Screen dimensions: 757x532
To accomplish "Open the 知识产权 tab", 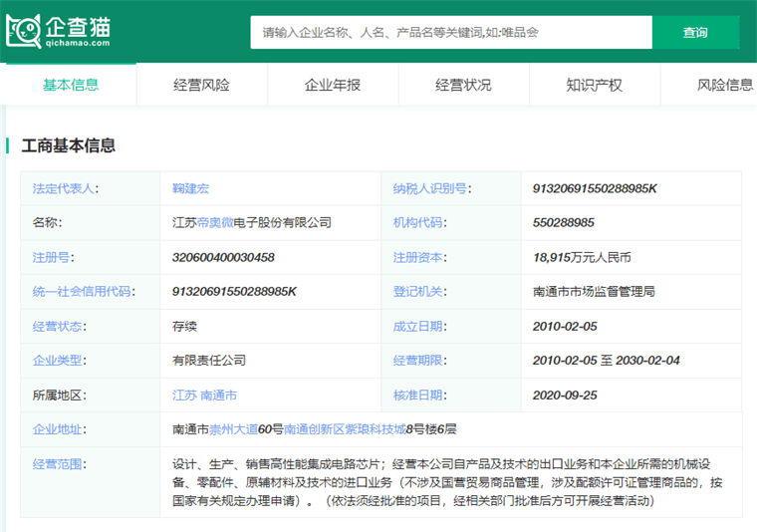I will click(594, 85).
